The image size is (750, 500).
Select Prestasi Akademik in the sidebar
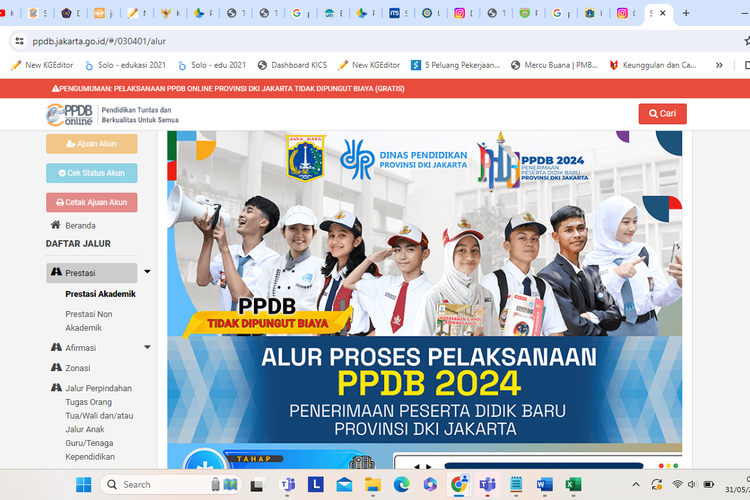[100, 294]
